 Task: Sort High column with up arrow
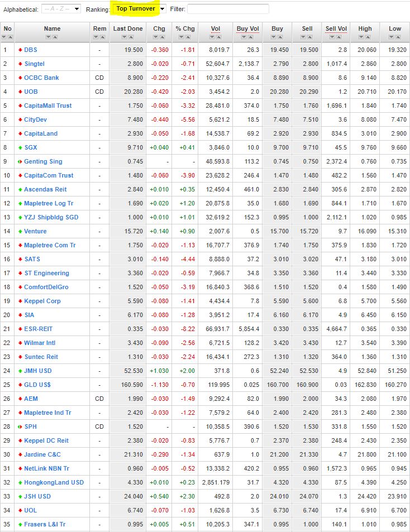click(x=368, y=37)
